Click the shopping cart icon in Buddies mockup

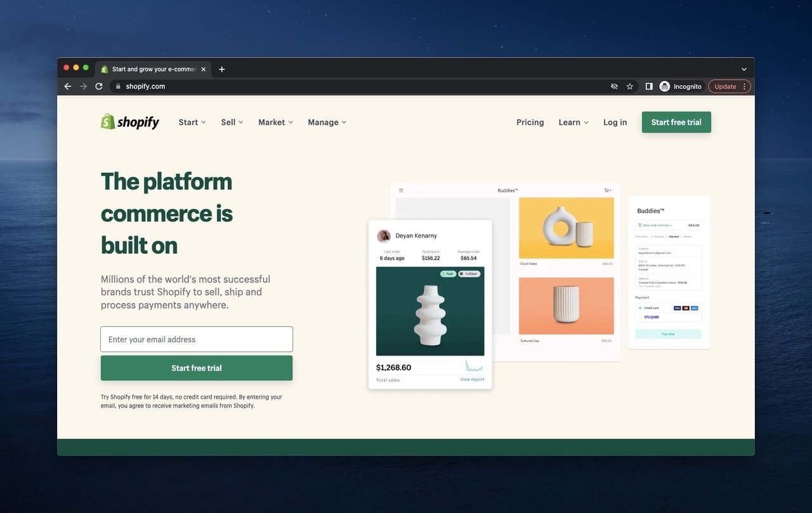pyautogui.click(x=607, y=190)
